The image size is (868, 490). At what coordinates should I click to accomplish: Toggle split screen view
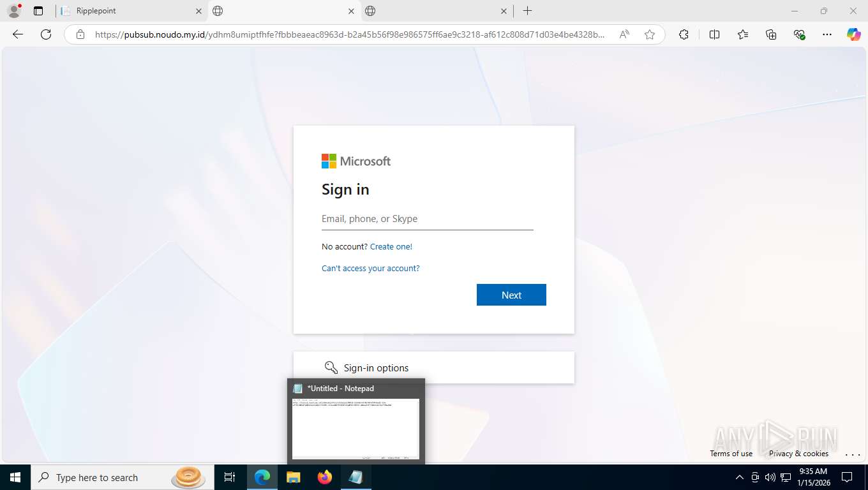pyautogui.click(x=714, y=34)
